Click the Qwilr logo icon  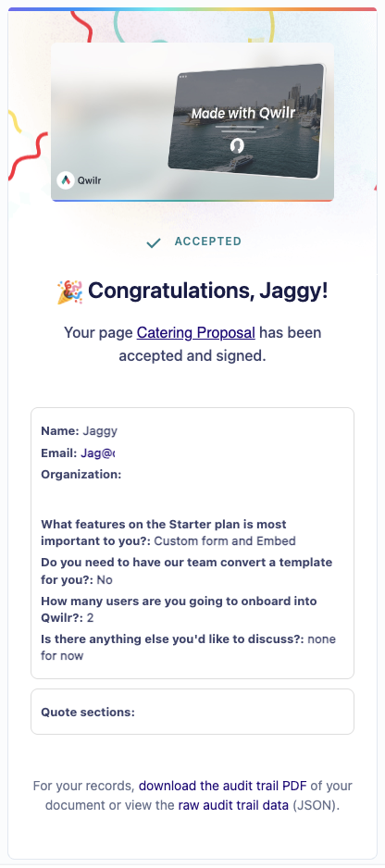[x=66, y=180]
